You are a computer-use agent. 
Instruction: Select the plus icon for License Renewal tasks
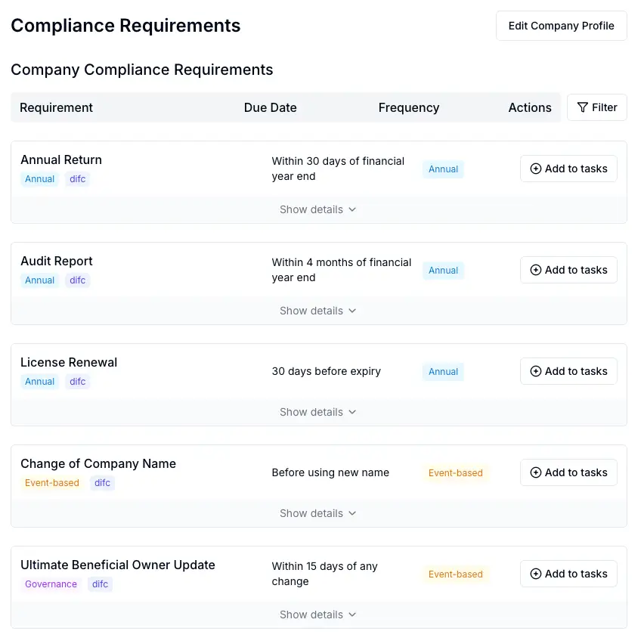[x=535, y=371]
